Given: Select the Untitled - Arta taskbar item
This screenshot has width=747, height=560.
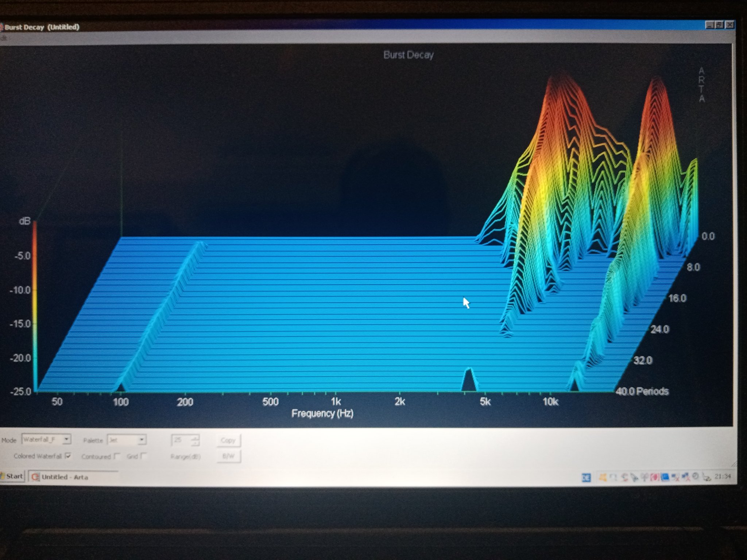Looking at the screenshot, I should click(x=73, y=477).
